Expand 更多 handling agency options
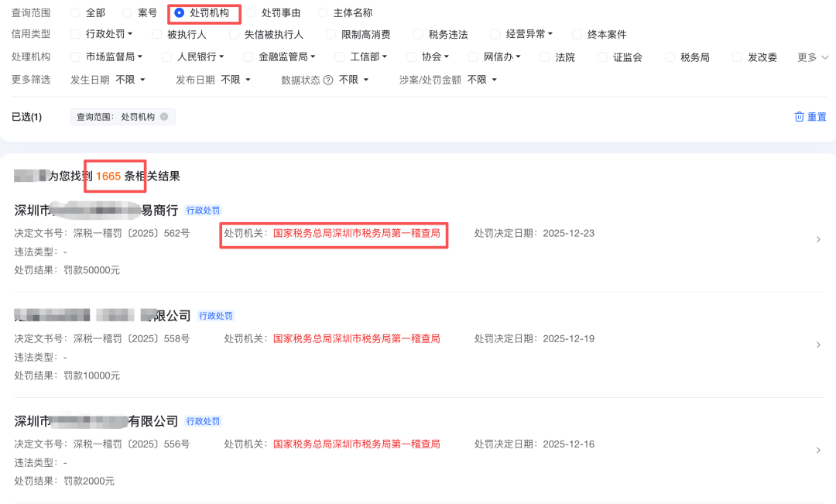This screenshot has height=504, width=836. point(813,57)
